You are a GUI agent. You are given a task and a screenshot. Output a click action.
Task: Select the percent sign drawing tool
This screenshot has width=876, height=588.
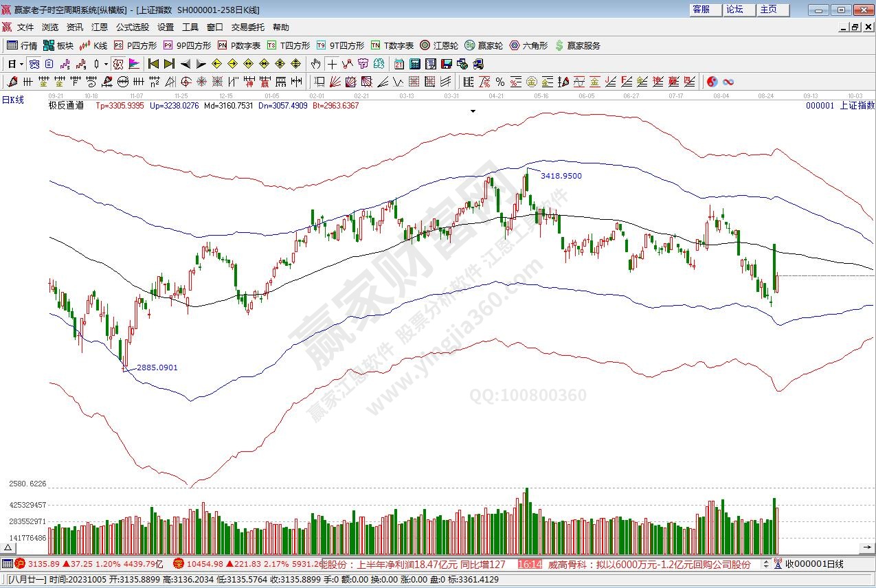(500, 82)
